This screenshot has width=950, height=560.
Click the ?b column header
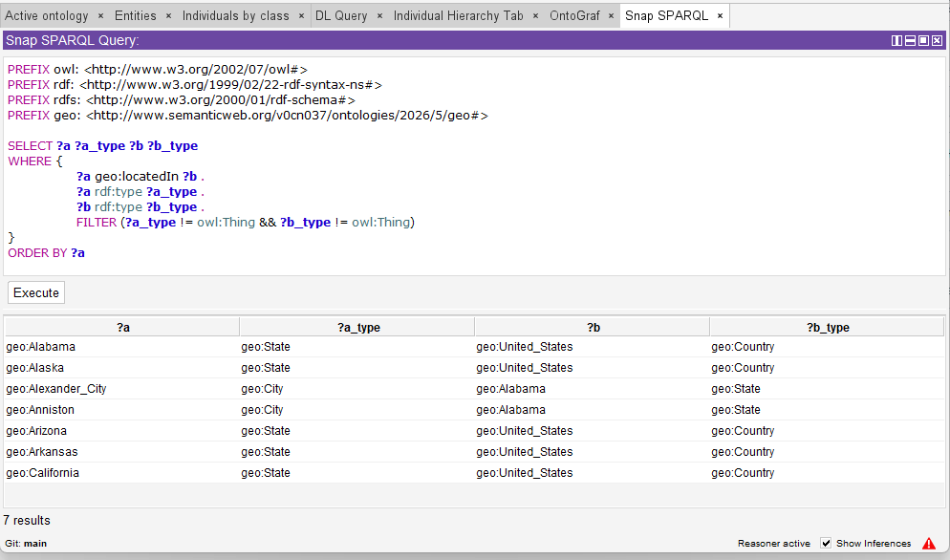593,327
